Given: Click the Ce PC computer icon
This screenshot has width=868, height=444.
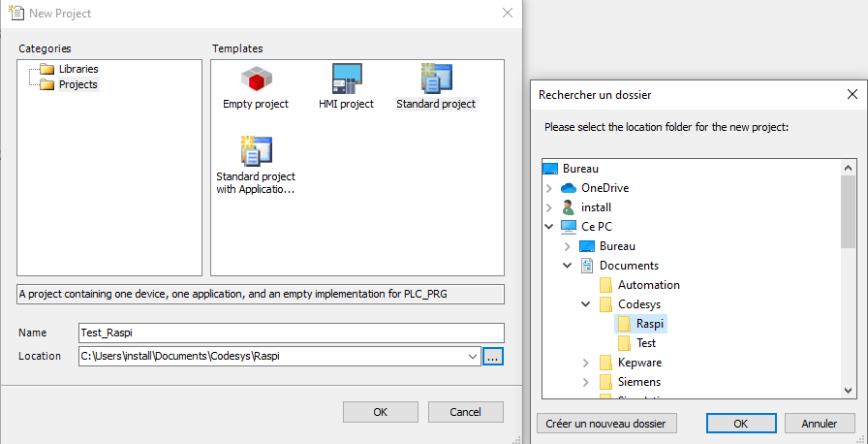Looking at the screenshot, I should 569,227.
